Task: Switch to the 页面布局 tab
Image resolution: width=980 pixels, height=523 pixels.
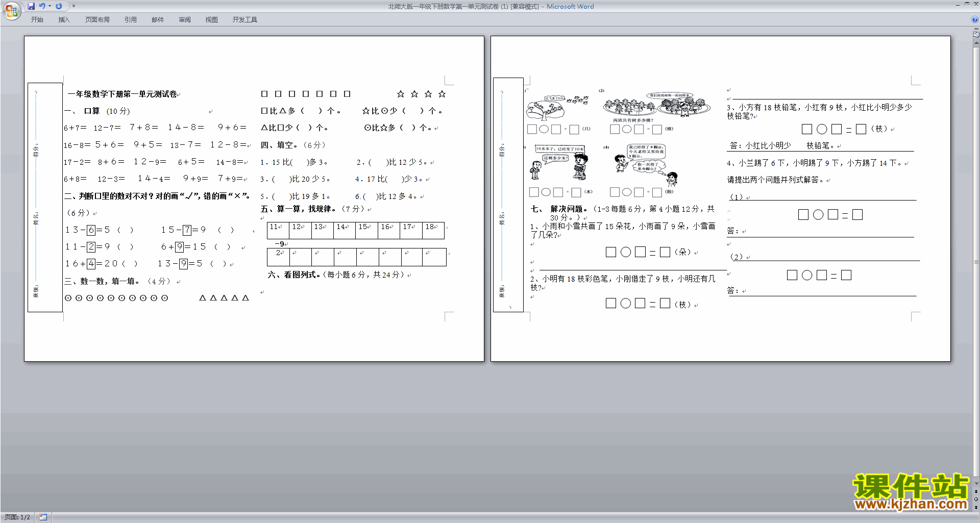Action: [97, 20]
